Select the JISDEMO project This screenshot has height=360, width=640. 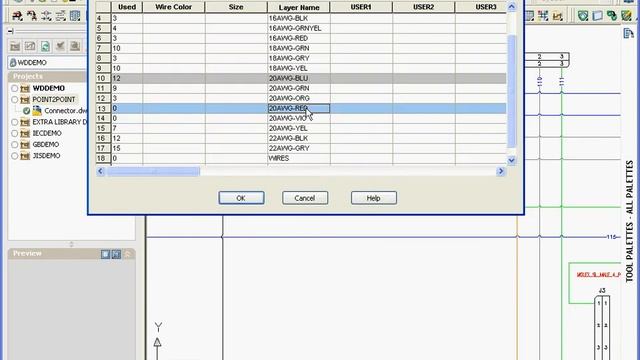47,156
